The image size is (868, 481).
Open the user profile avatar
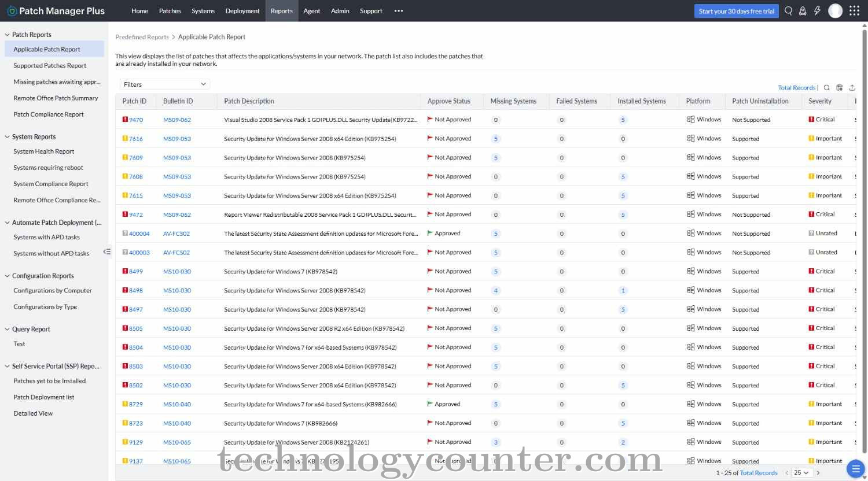(x=835, y=11)
